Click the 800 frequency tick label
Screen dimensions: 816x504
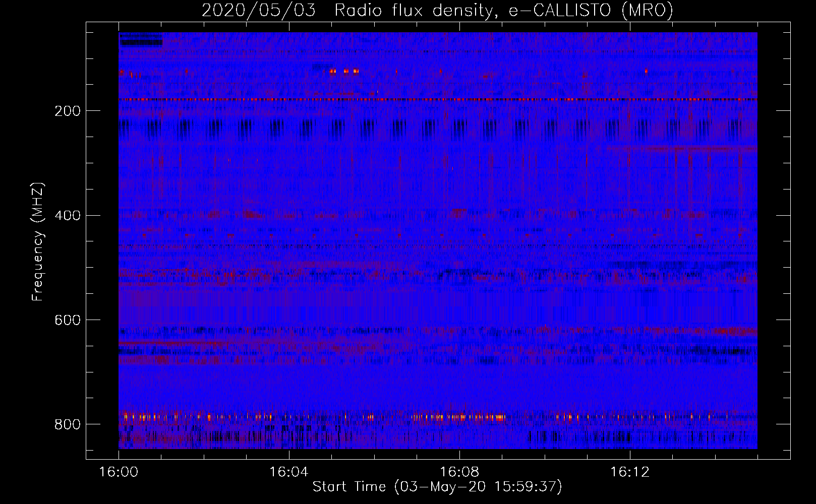[x=68, y=424]
